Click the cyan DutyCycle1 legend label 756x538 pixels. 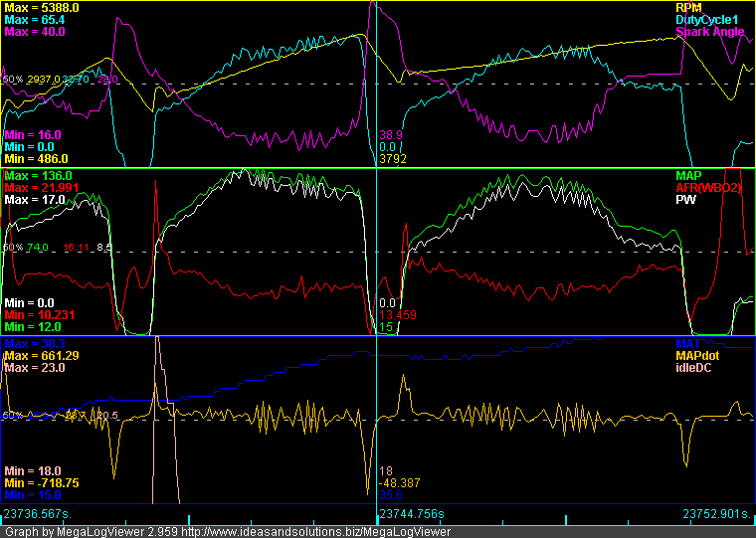(x=706, y=20)
